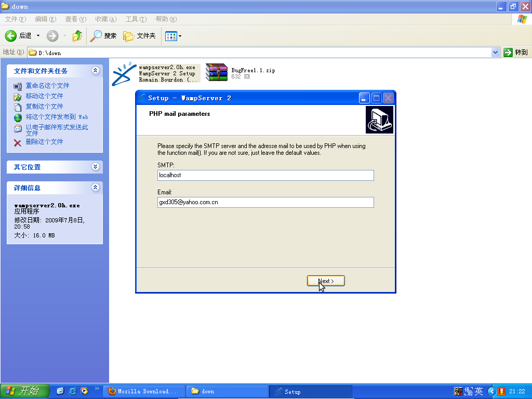Screen dimensions: 532x399
Task: Click the wampserver2.0h.exe file name text
Action: pos(167,67)
